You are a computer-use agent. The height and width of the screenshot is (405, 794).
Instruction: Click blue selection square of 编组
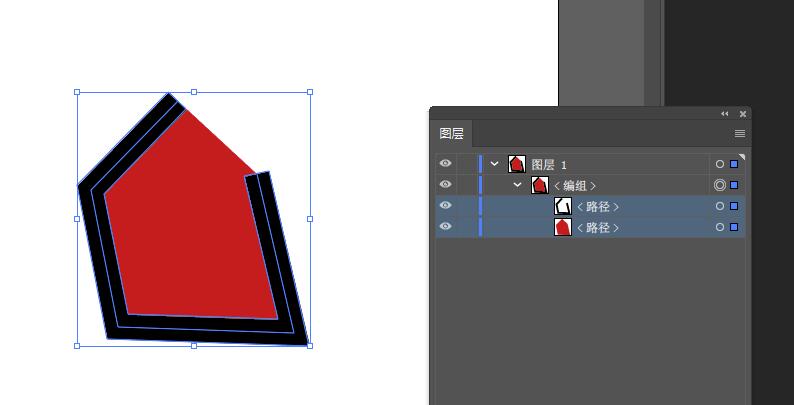pyautogui.click(x=734, y=185)
